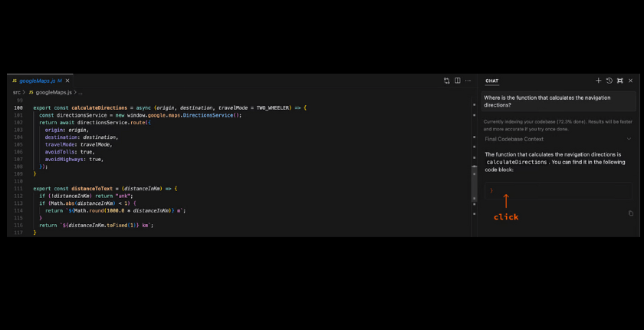Image resolution: width=644 pixels, height=330 pixels.
Task: Copy the chat response code block
Action: click(x=631, y=213)
